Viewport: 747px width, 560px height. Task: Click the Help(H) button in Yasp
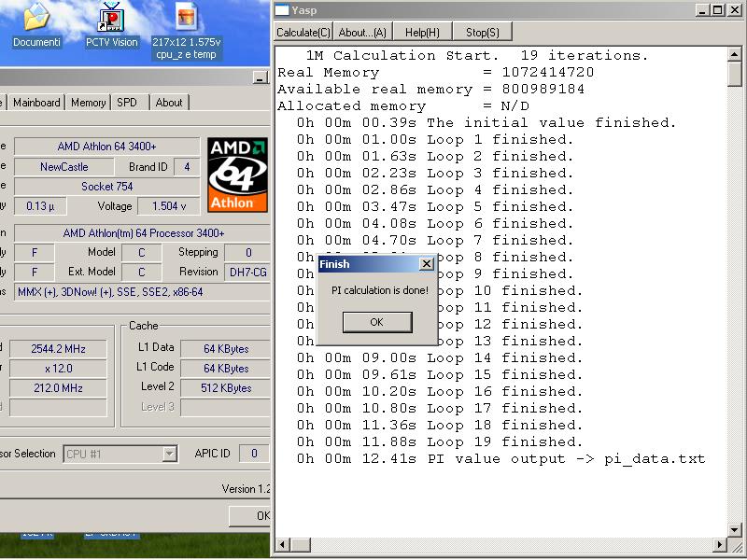pyautogui.click(x=422, y=33)
